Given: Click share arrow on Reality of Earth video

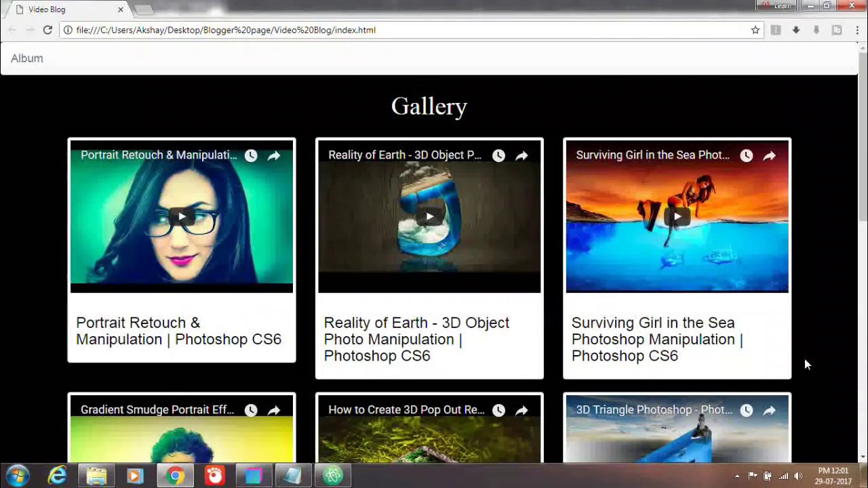Looking at the screenshot, I should 521,155.
